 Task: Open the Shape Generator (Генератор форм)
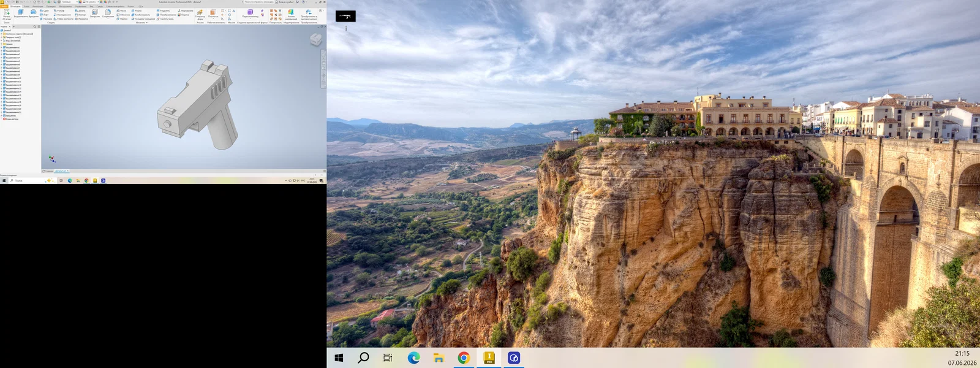(200, 15)
